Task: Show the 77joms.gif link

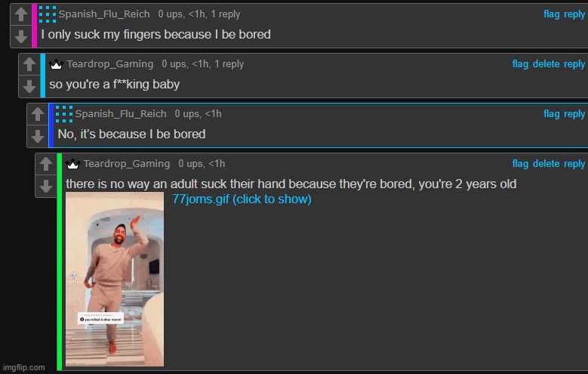Action: click(242, 199)
